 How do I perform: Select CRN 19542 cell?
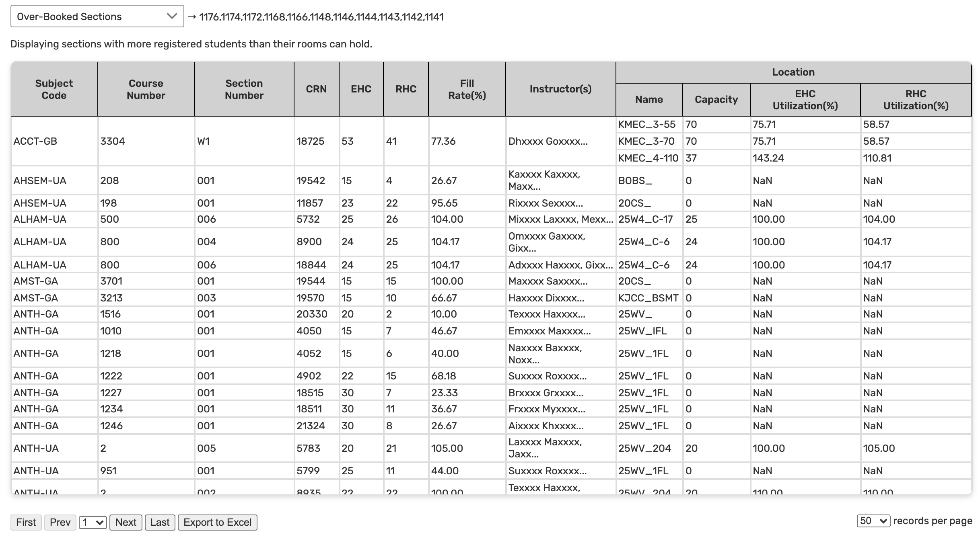click(311, 180)
